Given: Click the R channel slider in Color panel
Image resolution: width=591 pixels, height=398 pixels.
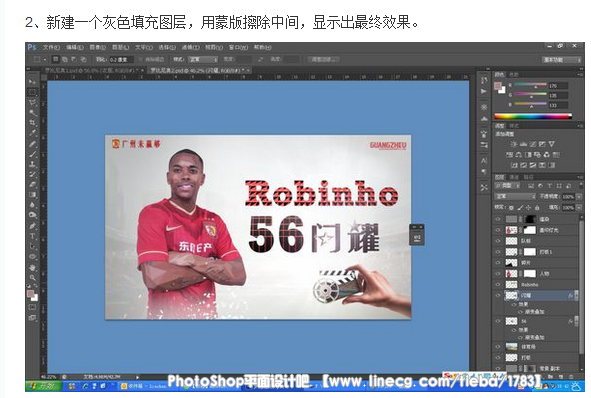Looking at the screenshot, I should [530, 85].
